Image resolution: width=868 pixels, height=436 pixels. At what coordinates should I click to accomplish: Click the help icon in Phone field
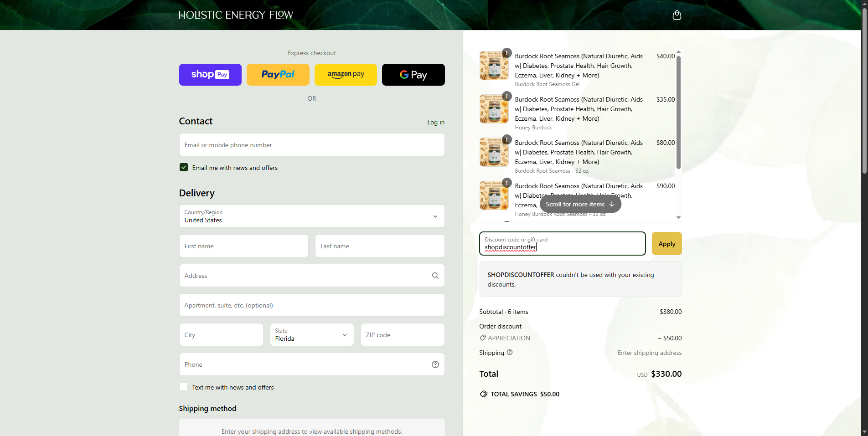435,364
